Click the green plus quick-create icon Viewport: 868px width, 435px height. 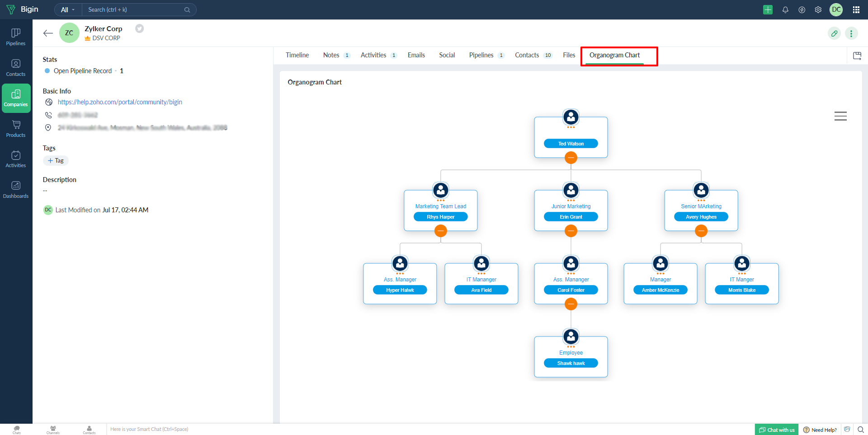pos(768,9)
